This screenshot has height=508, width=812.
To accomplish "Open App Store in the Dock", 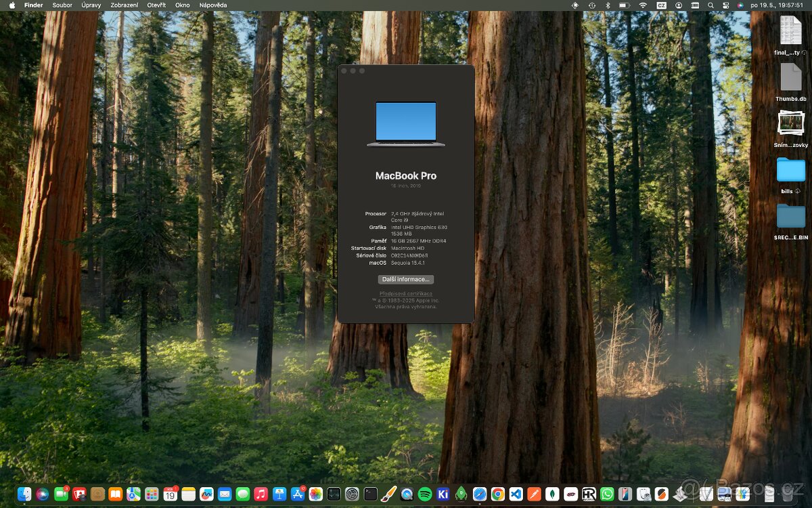I will [x=297, y=494].
